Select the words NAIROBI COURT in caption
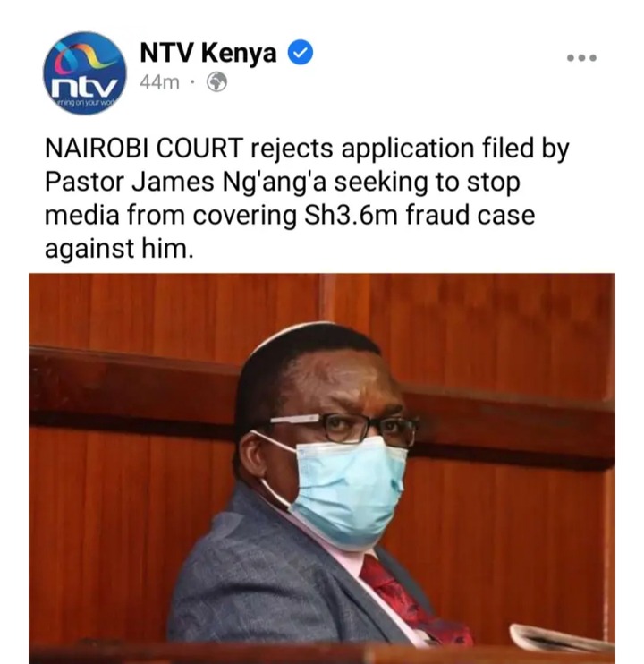 click(x=144, y=149)
